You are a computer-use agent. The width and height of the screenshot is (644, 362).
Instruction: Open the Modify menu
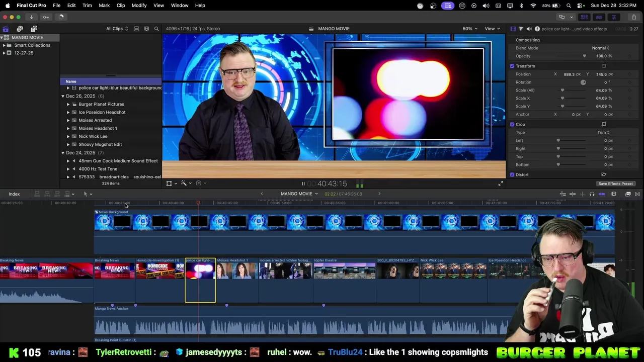click(x=139, y=6)
